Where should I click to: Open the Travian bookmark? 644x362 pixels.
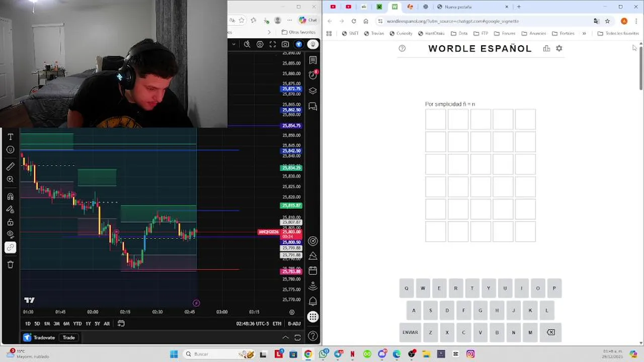click(x=374, y=34)
